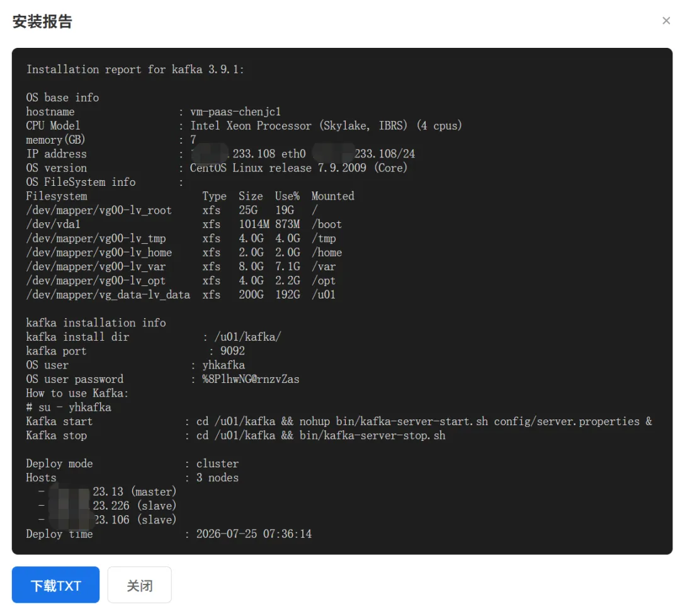Click hostname value vm-paas-chenjc1
The height and width of the screenshot is (616, 680).
[x=235, y=111]
